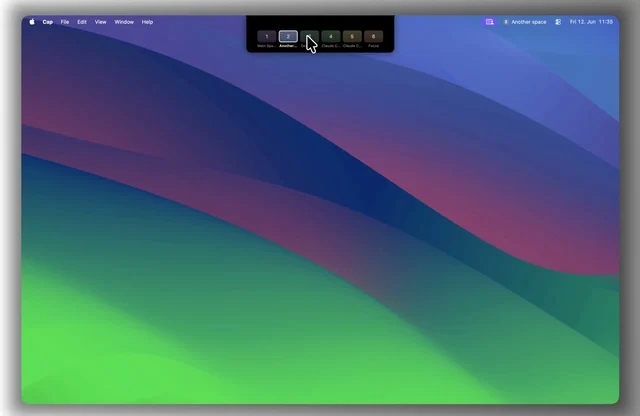
Task: Switch to space 6 Focus thumbnail
Action: point(373,36)
